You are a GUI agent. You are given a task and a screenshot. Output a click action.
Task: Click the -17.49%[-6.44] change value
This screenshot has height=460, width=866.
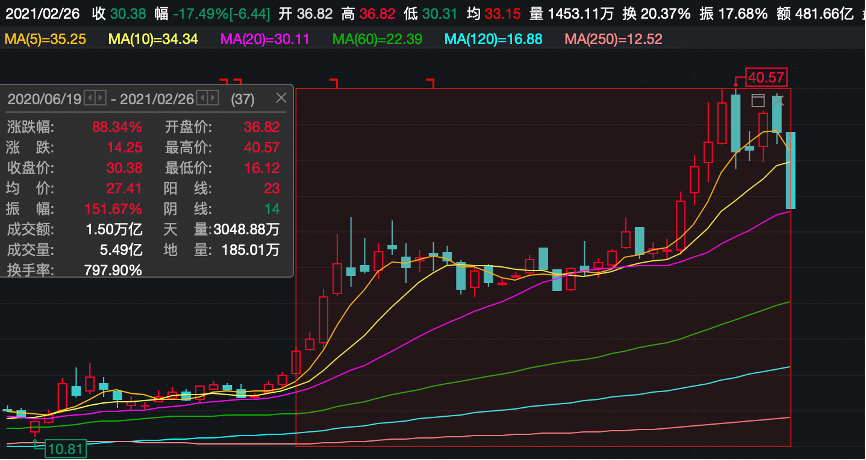click(221, 14)
